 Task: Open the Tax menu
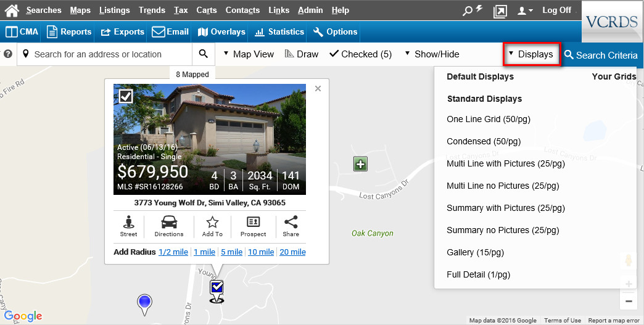(x=181, y=10)
